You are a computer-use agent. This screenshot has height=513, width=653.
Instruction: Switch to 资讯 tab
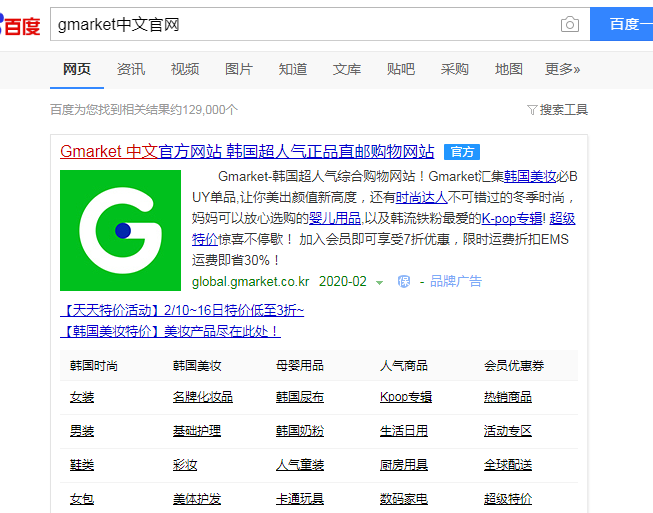[131, 69]
